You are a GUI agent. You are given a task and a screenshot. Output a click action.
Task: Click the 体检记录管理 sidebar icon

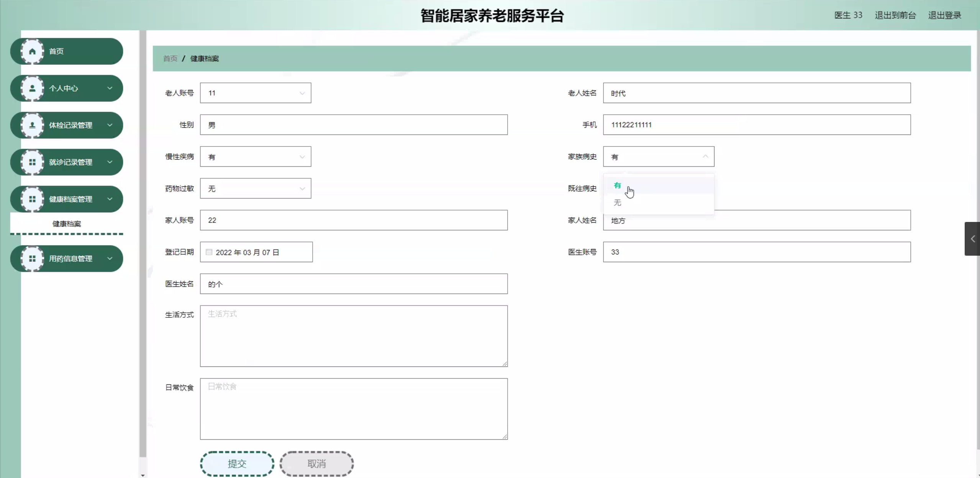point(32,125)
